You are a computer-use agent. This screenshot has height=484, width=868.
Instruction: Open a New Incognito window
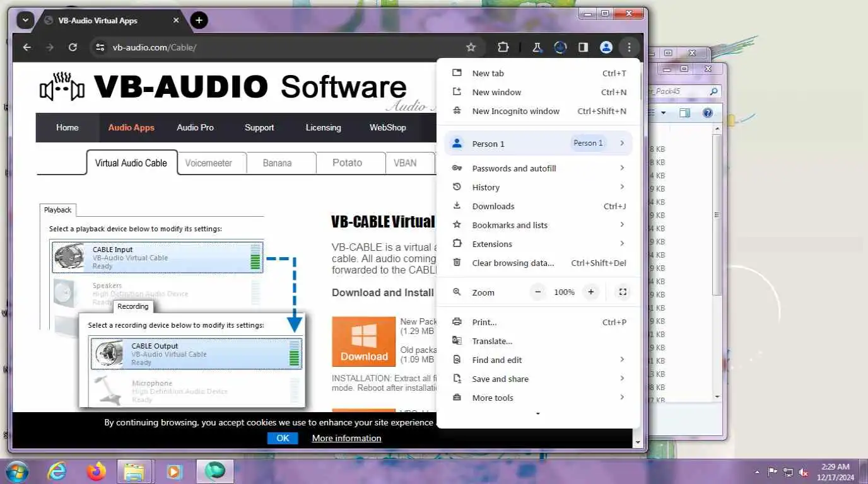(539, 111)
